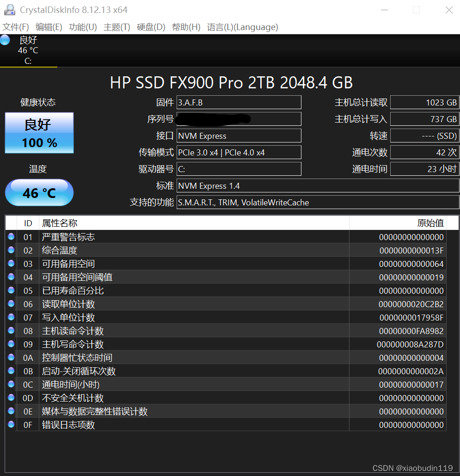Click the drive letter field showing C:
Image resolution: width=460 pixels, height=476 pixels.
pos(239,169)
